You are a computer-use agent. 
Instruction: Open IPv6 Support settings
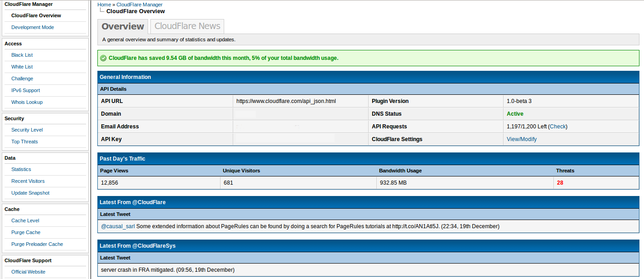[26, 90]
